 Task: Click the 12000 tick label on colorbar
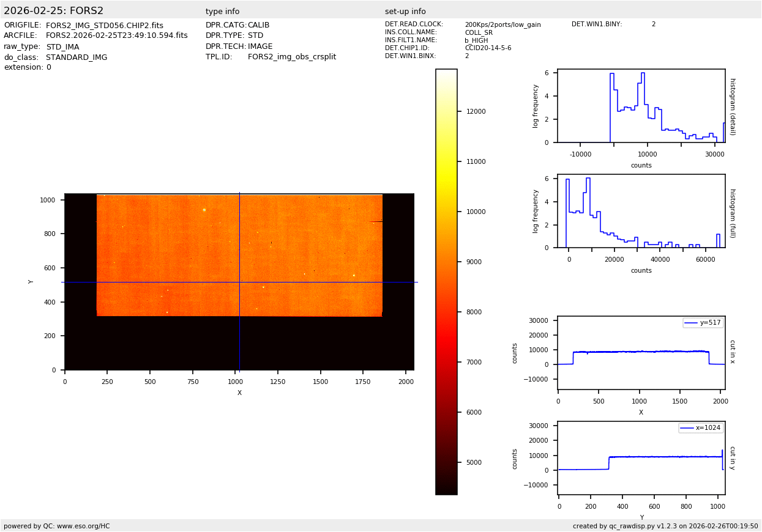(476, 111)
